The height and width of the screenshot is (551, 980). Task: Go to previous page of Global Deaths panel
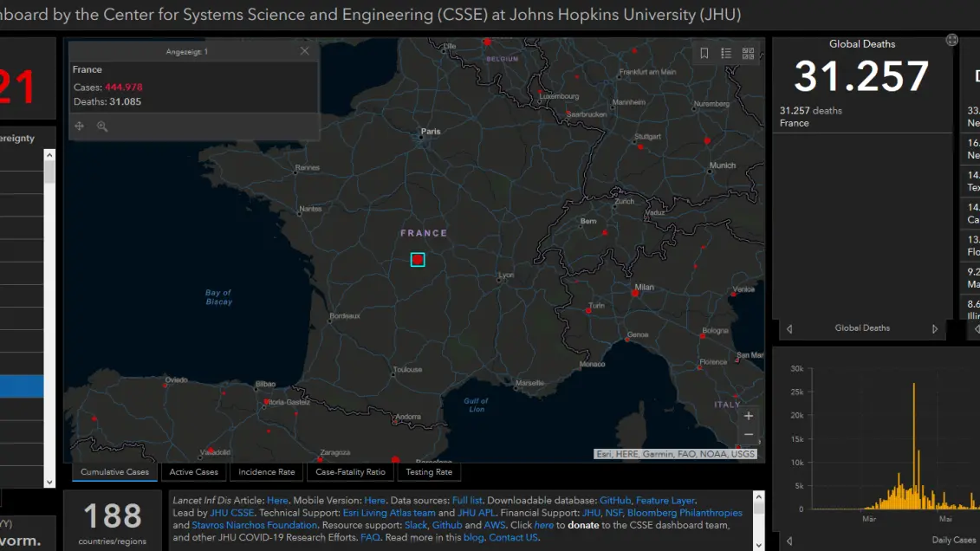(x=789, y=329)
